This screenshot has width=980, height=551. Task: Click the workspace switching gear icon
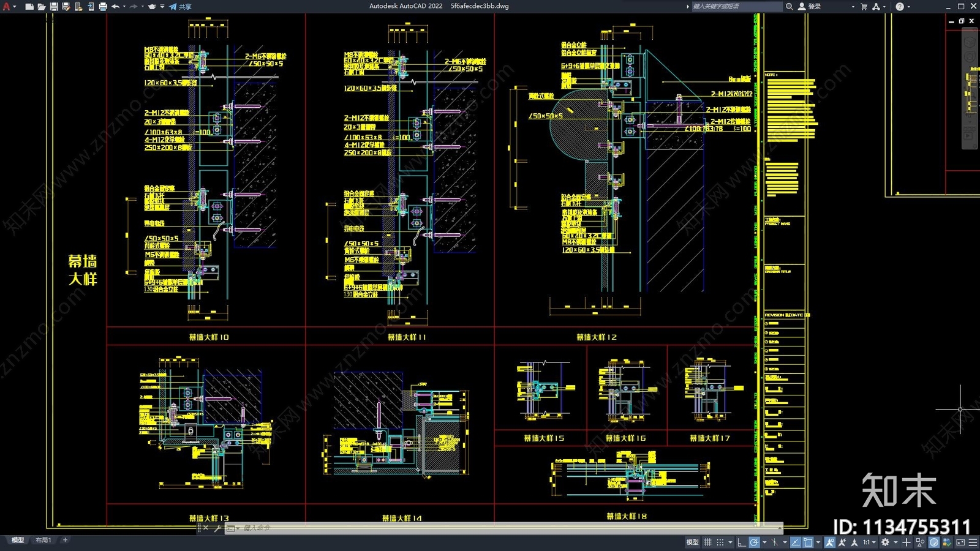point(885,542)
